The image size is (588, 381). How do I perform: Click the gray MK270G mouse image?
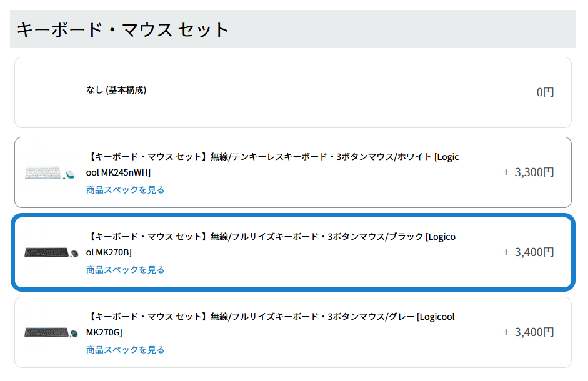(x=74, y=332)
